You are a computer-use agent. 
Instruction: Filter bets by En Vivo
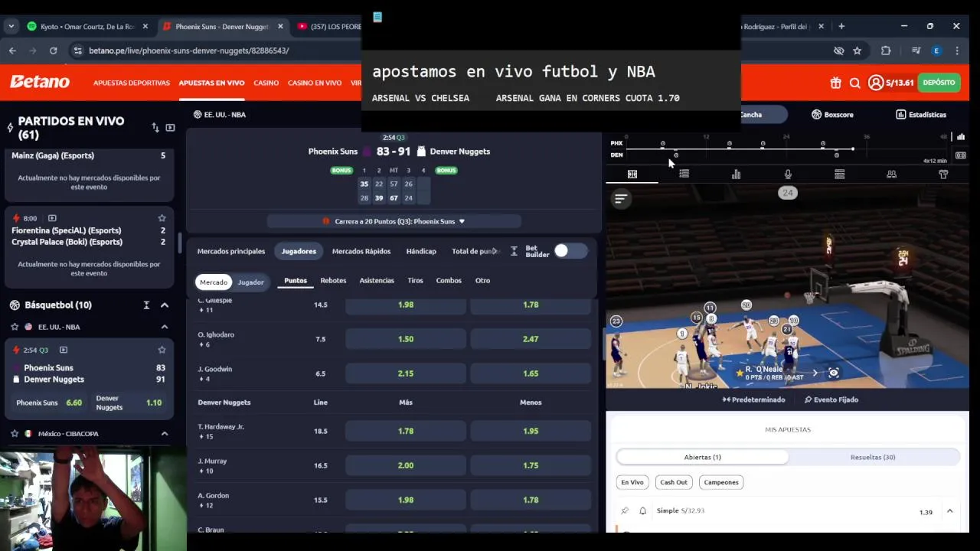[x=632, y=482]
